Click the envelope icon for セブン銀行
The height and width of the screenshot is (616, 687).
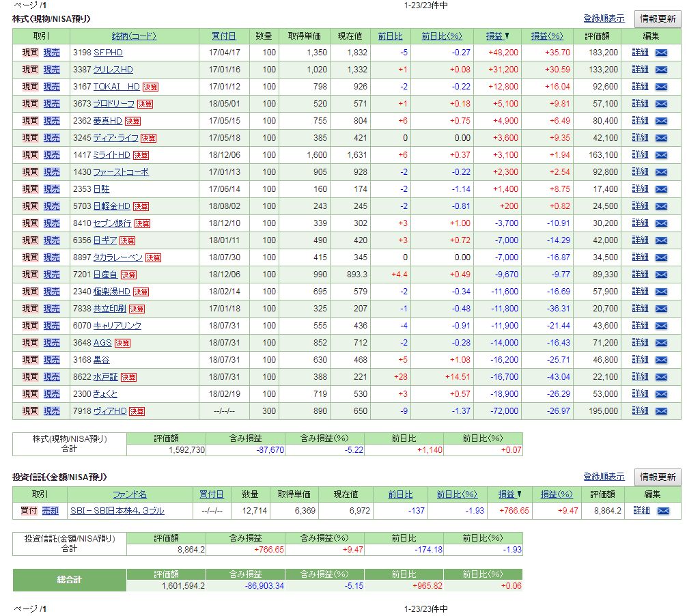pyautogui.click(x=661, y=223)
